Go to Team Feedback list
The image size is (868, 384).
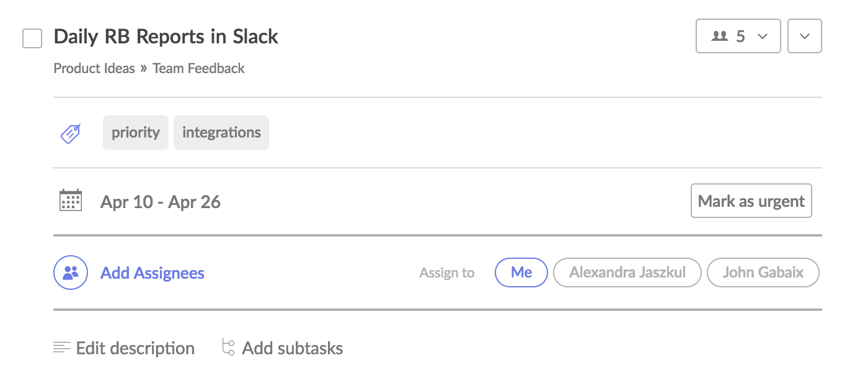(x=198, y=69)
